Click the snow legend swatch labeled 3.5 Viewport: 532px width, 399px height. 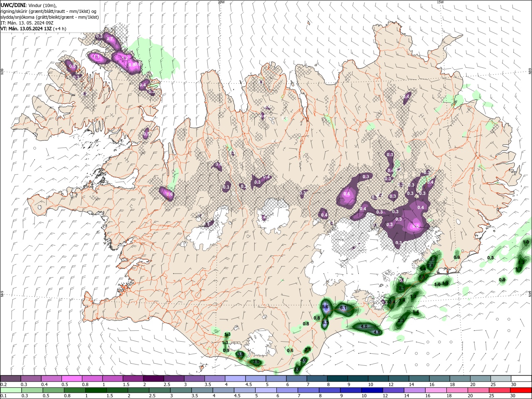click(214, 379)
